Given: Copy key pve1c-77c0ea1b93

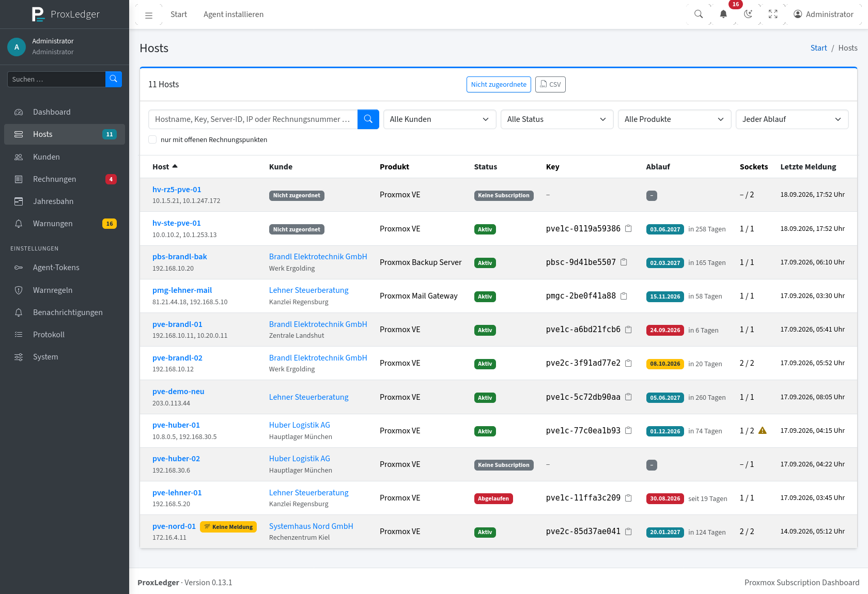Looking at the screenshot, I should coord(628,431).
